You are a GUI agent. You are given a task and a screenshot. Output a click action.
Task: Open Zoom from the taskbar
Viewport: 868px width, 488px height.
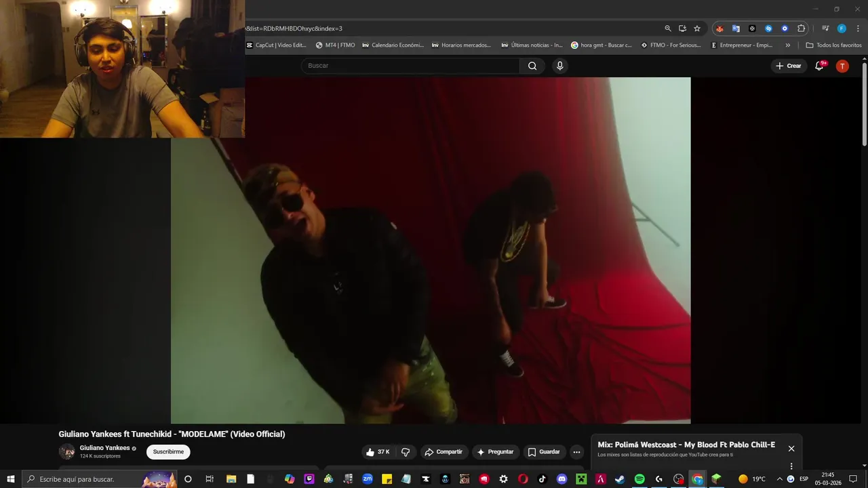pyautogui.click(x=368, y=479)
